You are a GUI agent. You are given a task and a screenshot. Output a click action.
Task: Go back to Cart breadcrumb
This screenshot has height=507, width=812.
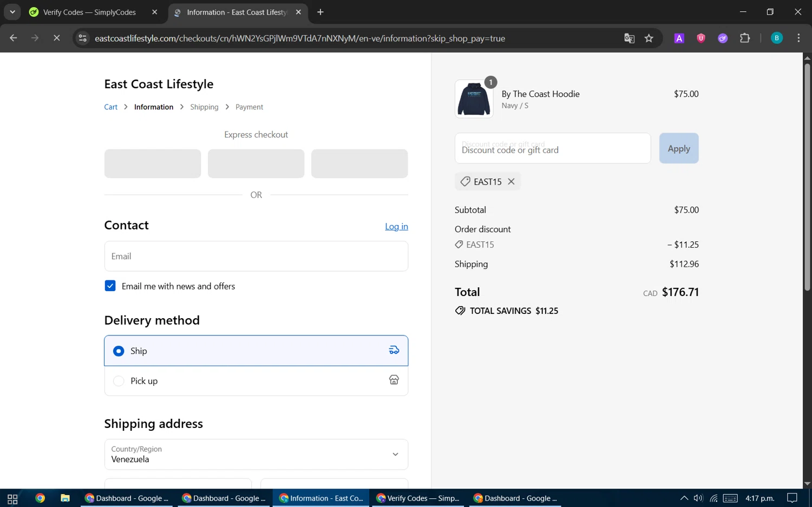[x=110, y=107]
